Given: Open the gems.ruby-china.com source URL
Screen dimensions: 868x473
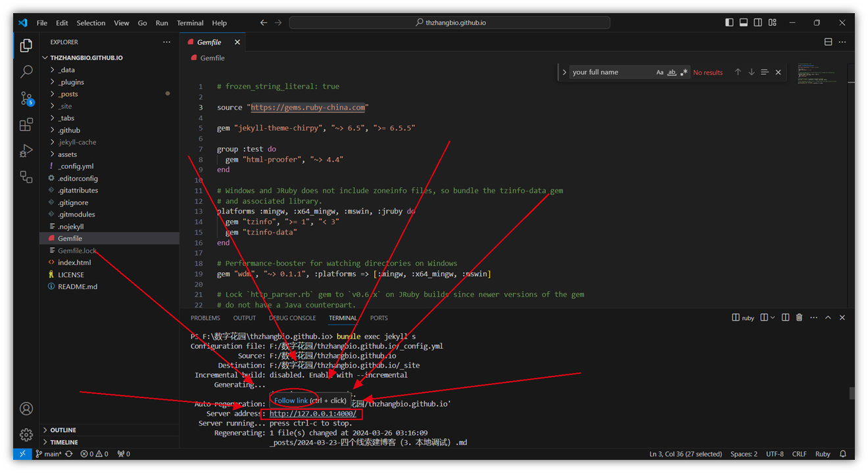Looking at the screenshot, I should click(308, 107).
